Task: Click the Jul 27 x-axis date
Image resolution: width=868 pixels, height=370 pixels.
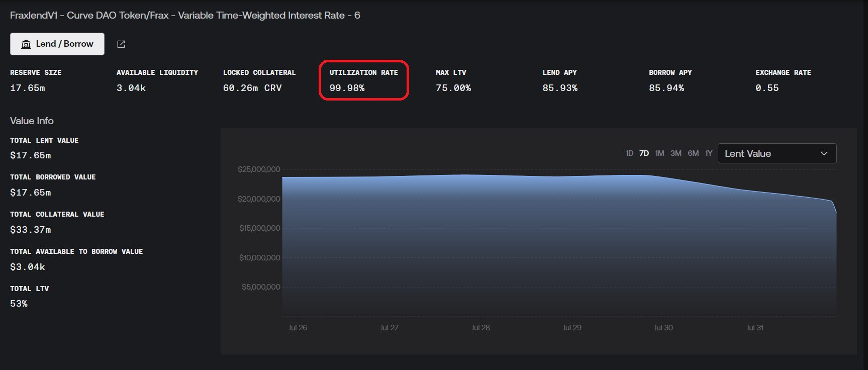Action: click(x=389, y=328)
